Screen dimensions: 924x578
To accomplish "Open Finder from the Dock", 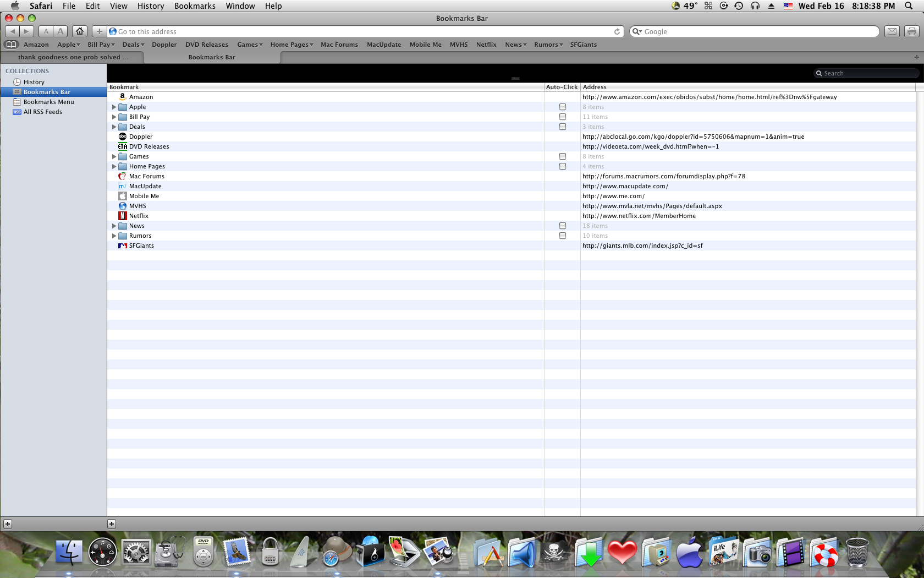I will tap(69, 552).
